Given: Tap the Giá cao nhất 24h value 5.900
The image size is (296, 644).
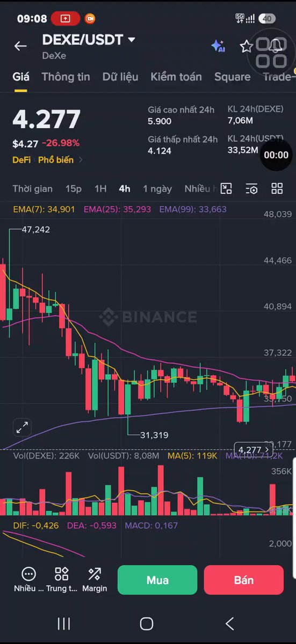Looking at the screenshot, I should (160, 122).
